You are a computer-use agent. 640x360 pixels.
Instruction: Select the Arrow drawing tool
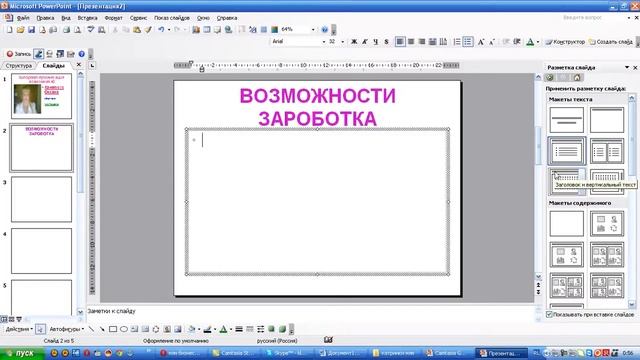point(102,329)
